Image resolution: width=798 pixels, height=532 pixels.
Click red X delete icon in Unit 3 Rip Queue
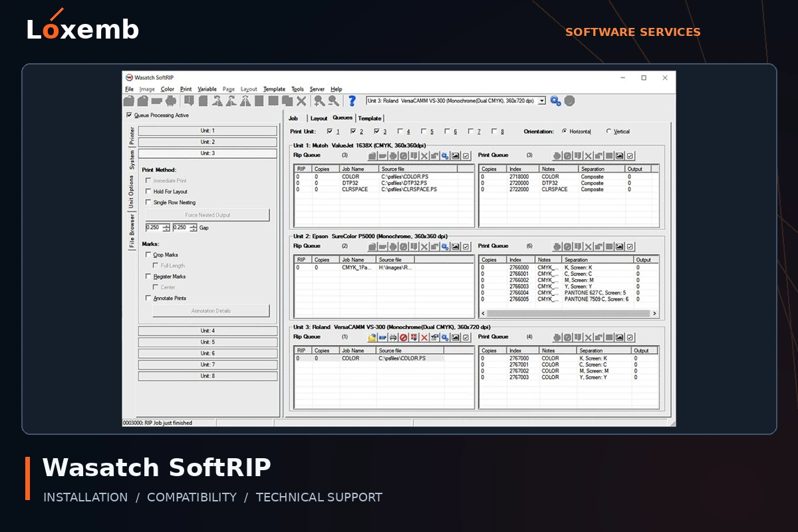click(x=424, y=337)
